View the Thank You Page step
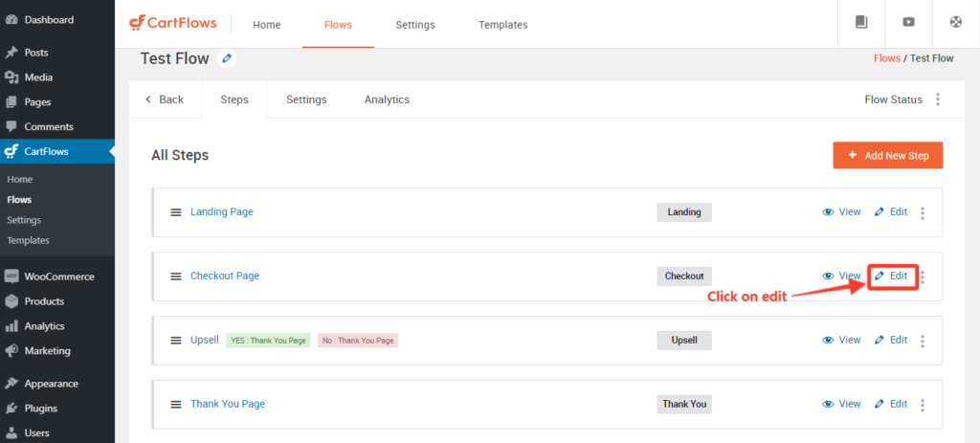This screenshot has height=443, width=980. 841,405
